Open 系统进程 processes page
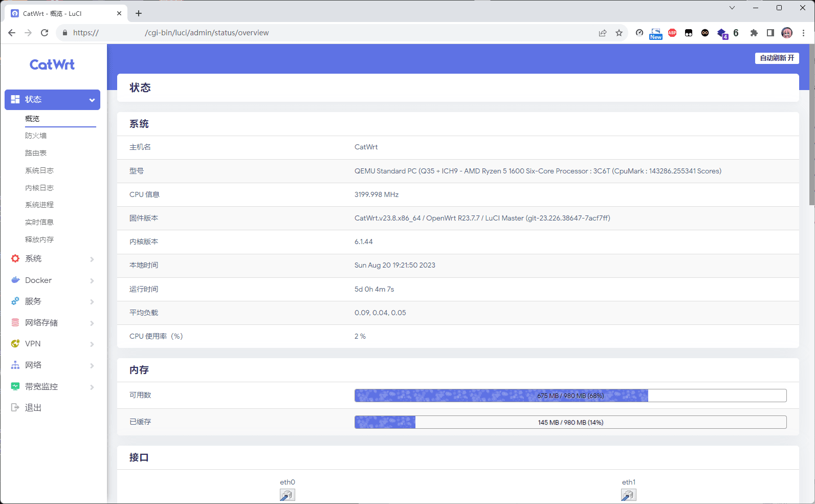This screenshot has width=815, height=504. point(39,205)
